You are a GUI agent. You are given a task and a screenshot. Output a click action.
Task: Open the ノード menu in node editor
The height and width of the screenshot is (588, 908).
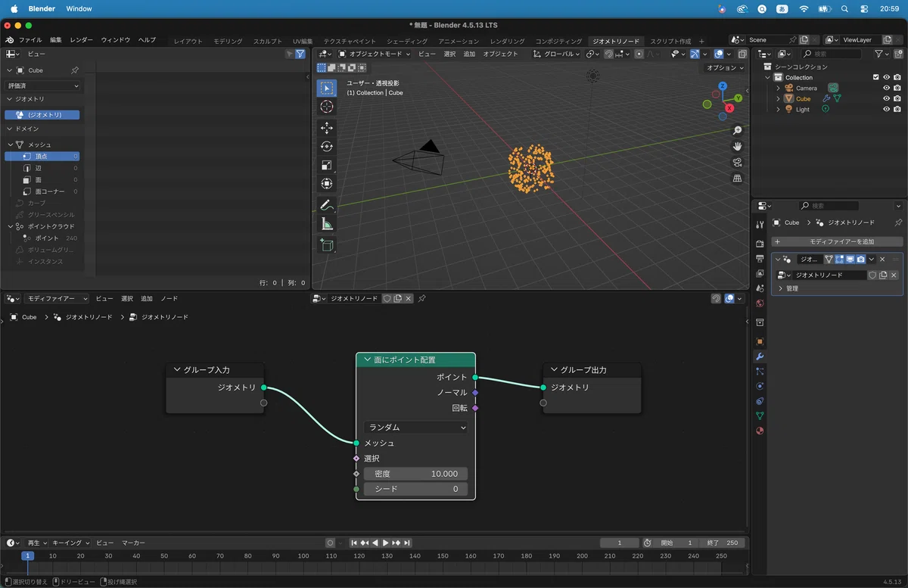click(169, 299)
